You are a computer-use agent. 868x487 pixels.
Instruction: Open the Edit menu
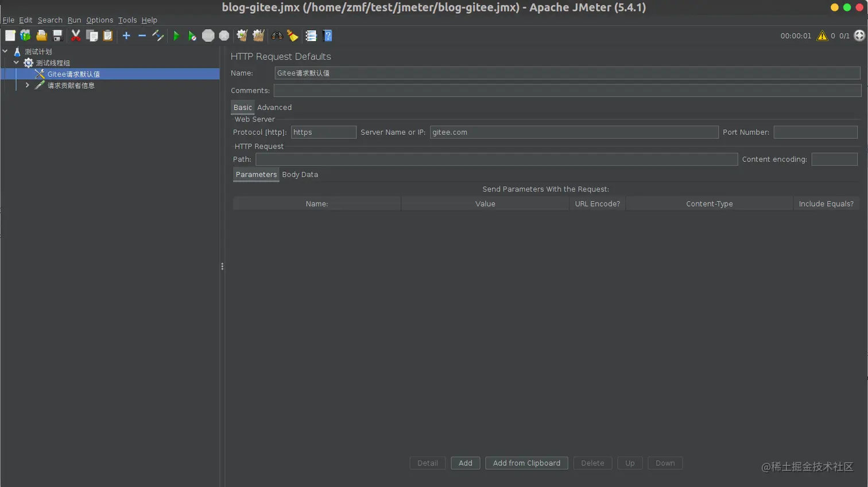pos(26,20)
